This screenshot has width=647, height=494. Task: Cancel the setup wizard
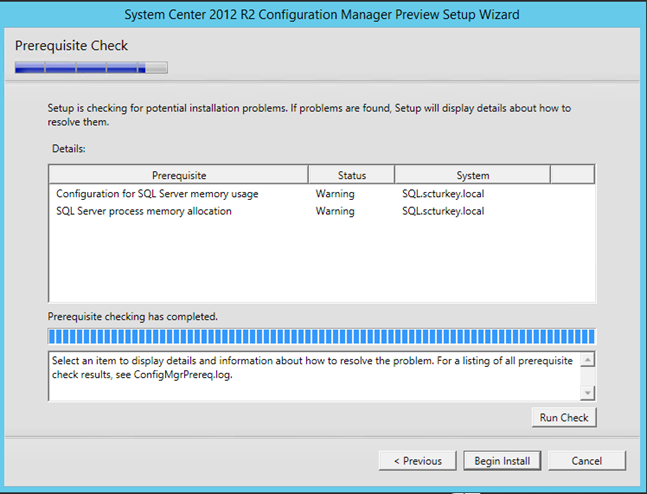coord(587,461)
